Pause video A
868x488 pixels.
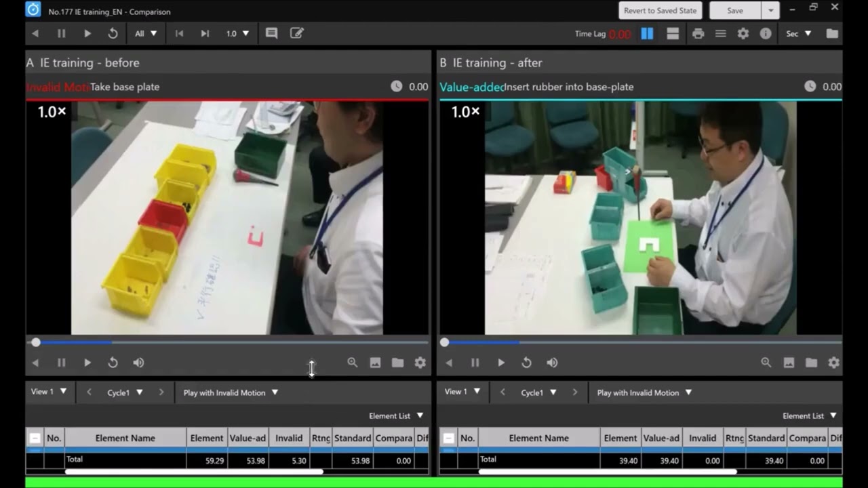click(61, 363)
